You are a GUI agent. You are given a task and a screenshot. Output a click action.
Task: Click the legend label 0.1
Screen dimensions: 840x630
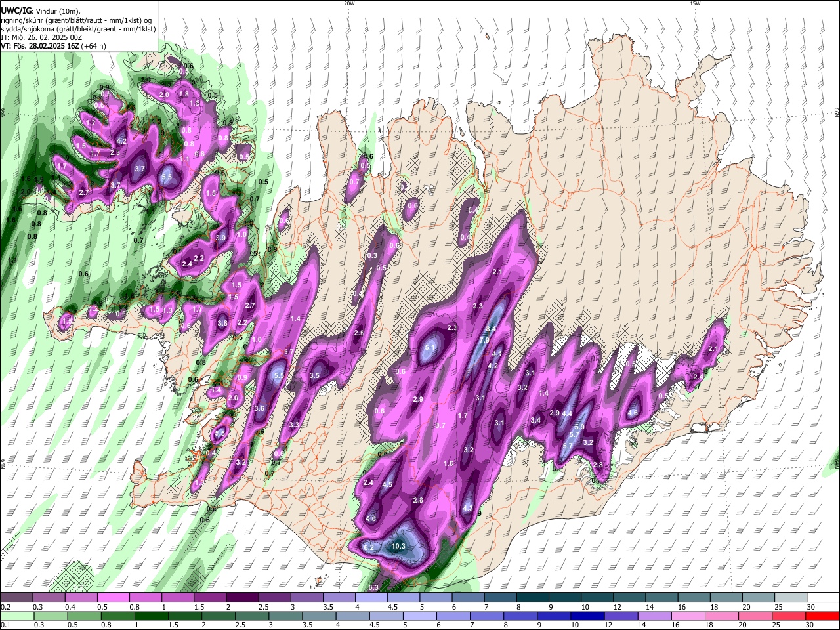6,625
